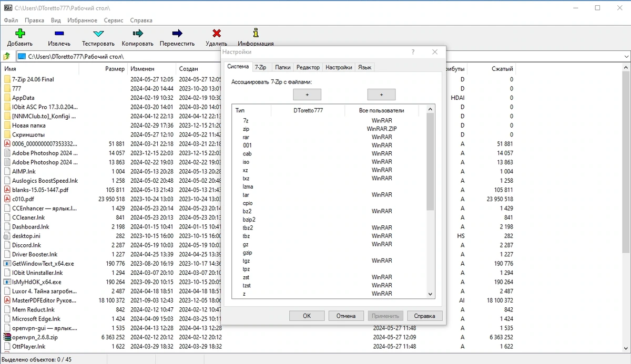
Task: Click the blue minus Извлечь icon
Action: [59, 34]
